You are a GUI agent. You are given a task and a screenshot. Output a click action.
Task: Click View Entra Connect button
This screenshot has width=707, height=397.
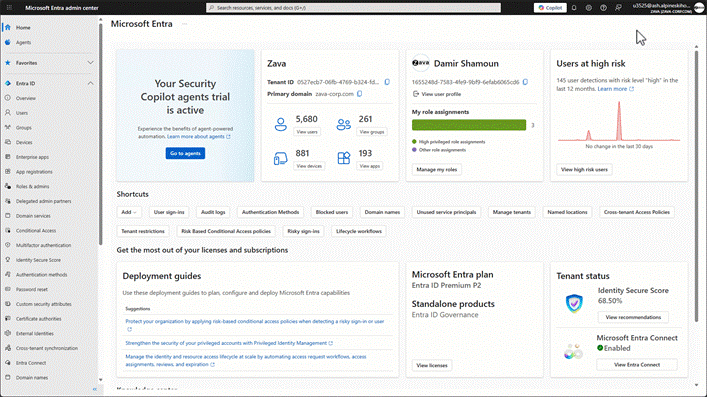point(637,365)
